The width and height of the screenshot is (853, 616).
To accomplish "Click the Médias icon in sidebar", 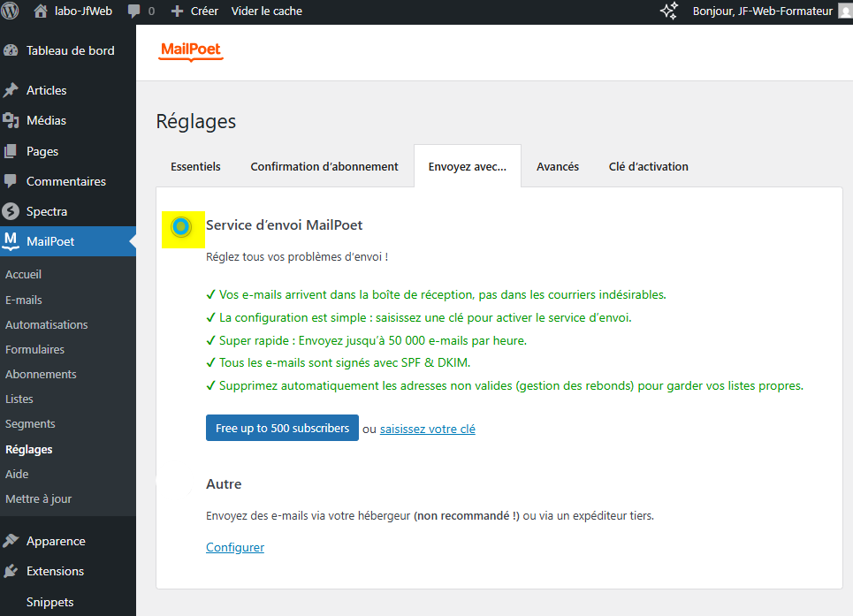I will click(11, 121).
